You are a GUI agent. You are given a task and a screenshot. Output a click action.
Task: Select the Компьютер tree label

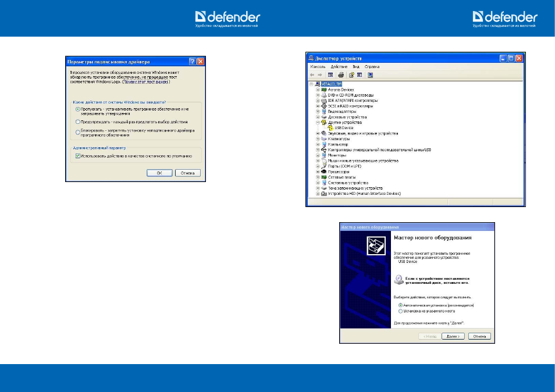[x=338, y=144]
